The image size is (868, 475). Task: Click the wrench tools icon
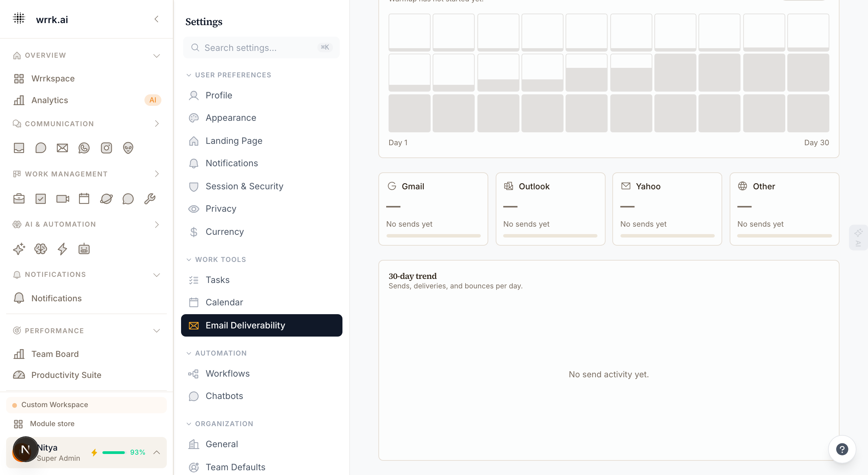150,199
